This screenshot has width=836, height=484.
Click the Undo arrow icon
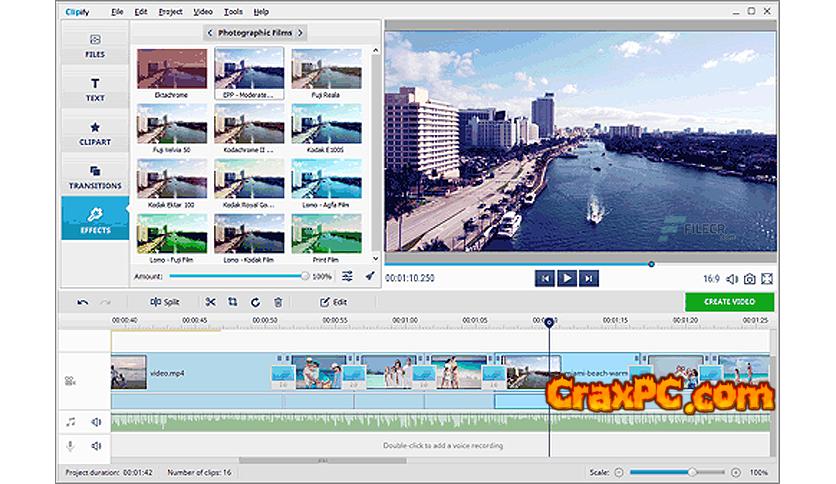click(83, 302)
